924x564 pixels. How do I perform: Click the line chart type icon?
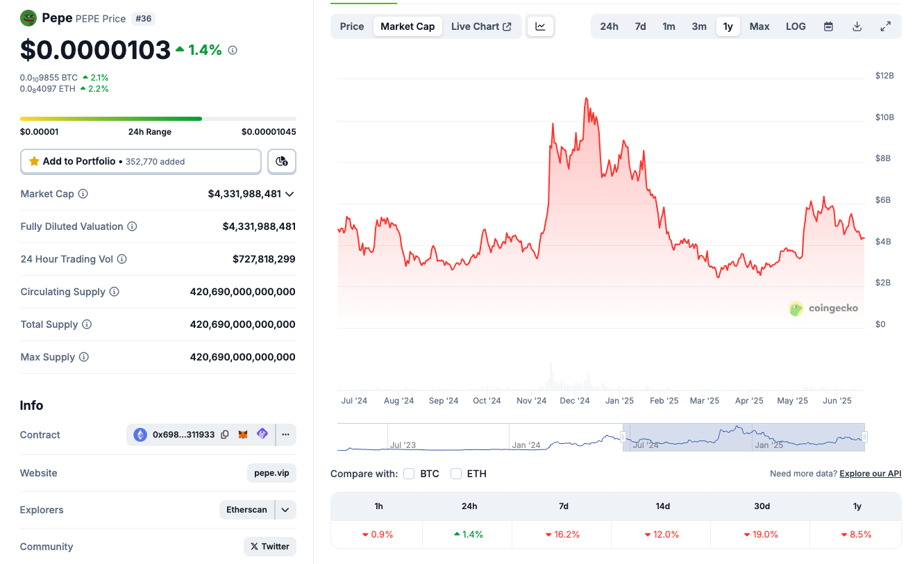(x=540, y=26)
